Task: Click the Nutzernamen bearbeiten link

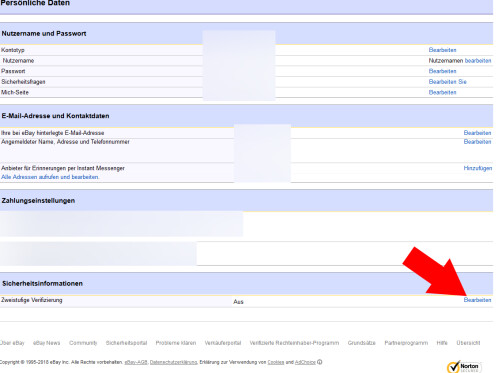Action: 478,61
